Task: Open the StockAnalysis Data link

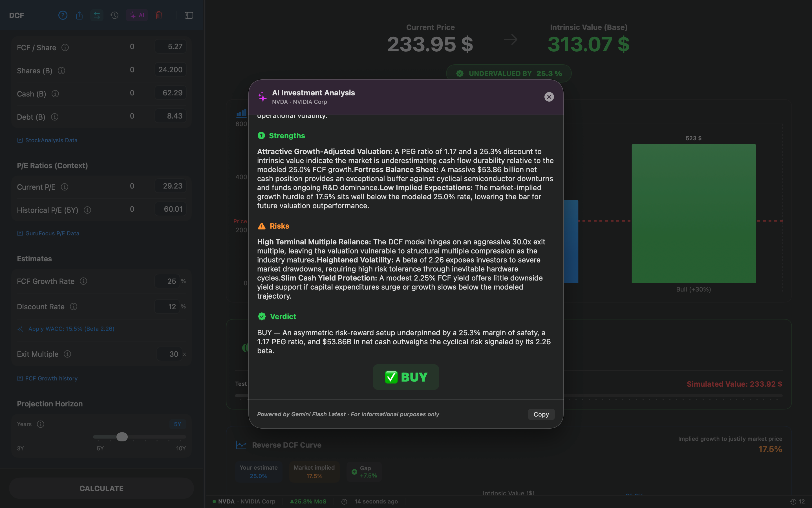Action: point(47,140)
